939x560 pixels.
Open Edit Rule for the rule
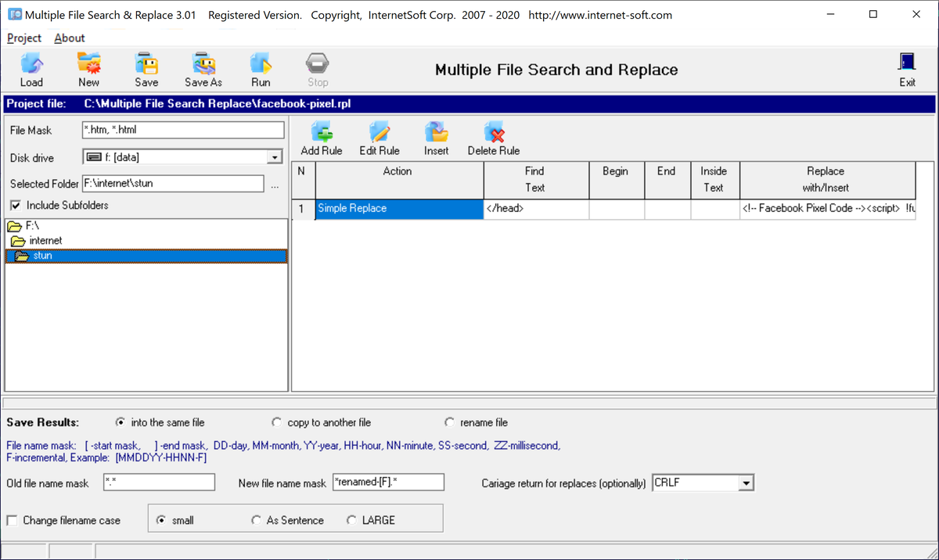coord(379,137)
